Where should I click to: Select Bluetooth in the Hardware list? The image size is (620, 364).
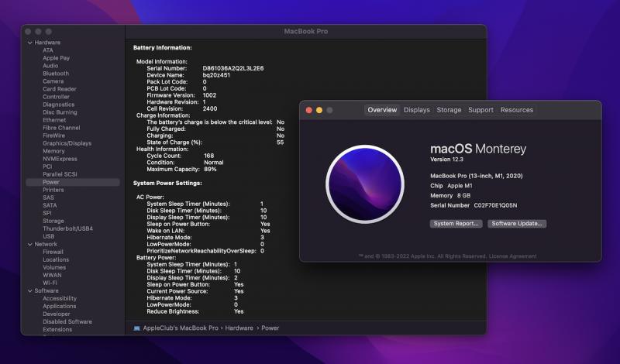56,74
